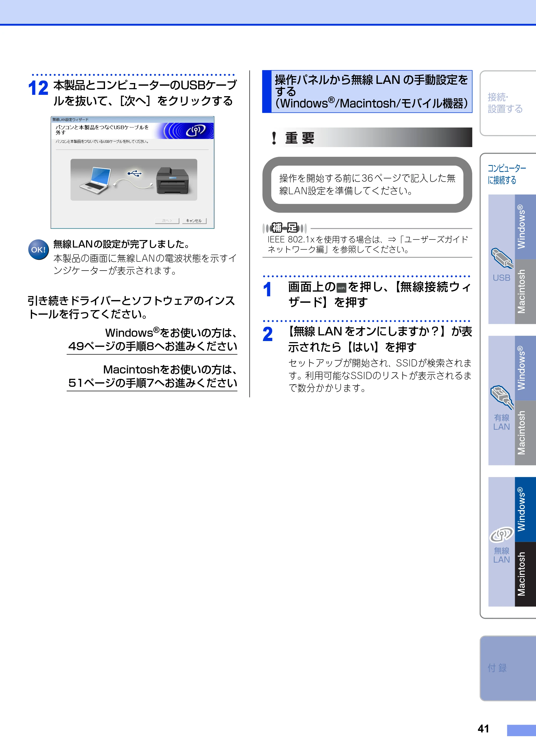Screen dimensions: 536x756
Task: Click the laptop image in the wizard dialog
Action: tap(95, 180)
